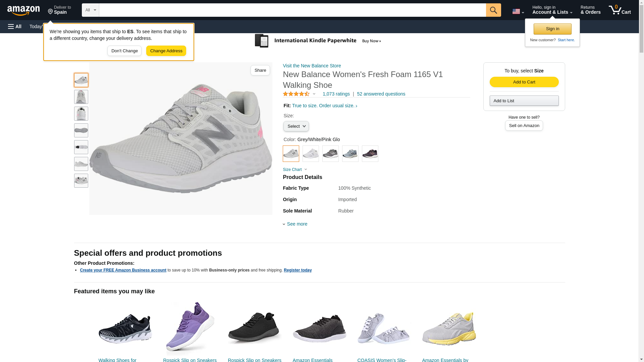Image resolution: width=644 pixels, height=362 pixels.
Task: Open Returns & Orders
Action: pyautogui.click(x=590, y=10)
